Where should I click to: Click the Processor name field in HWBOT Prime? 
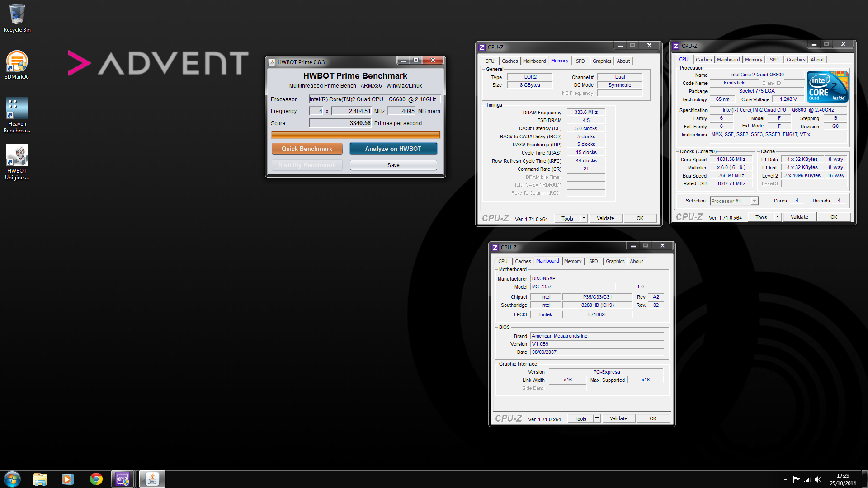(374, 99)
